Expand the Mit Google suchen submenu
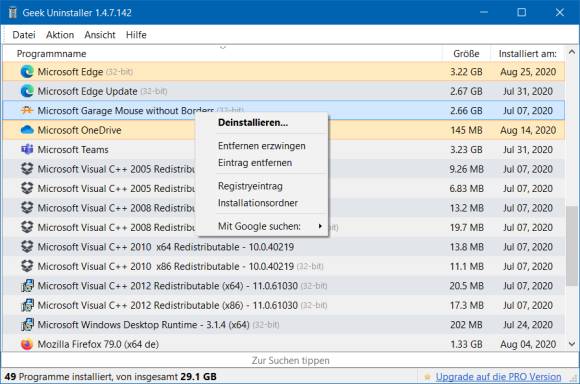Screen dimensions: 580x384 262,226
